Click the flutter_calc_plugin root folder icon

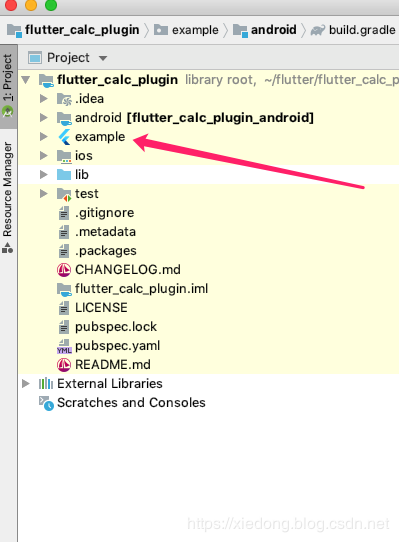click(x=46, y=80)
